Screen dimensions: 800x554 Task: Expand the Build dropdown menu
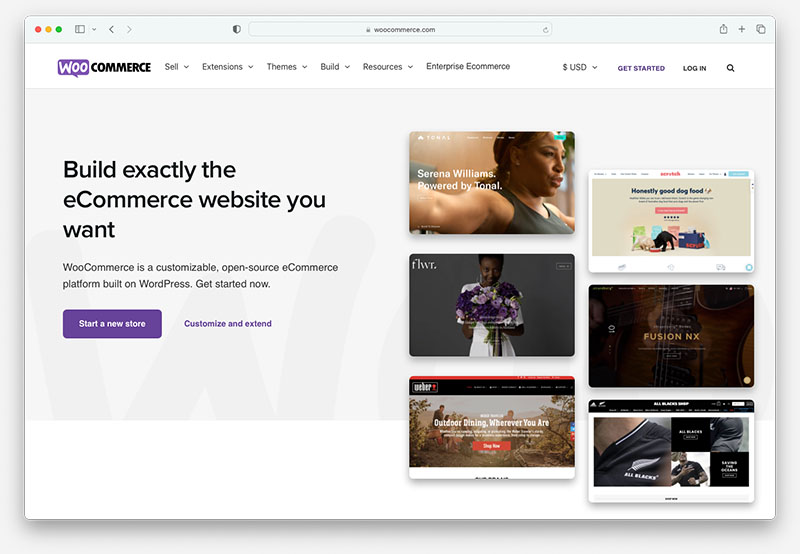[x=335, y=67]
